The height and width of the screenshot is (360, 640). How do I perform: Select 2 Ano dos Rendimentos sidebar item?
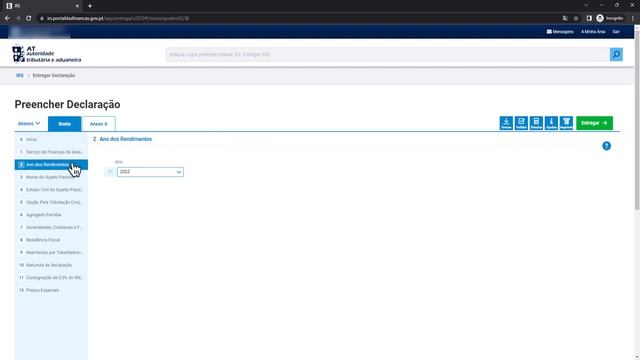pos(51,164)
